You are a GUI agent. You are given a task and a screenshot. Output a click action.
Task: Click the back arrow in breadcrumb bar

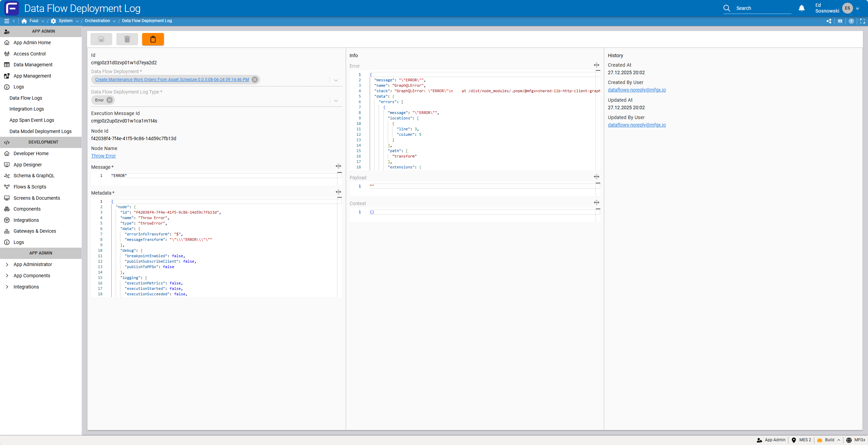point(14,21)
